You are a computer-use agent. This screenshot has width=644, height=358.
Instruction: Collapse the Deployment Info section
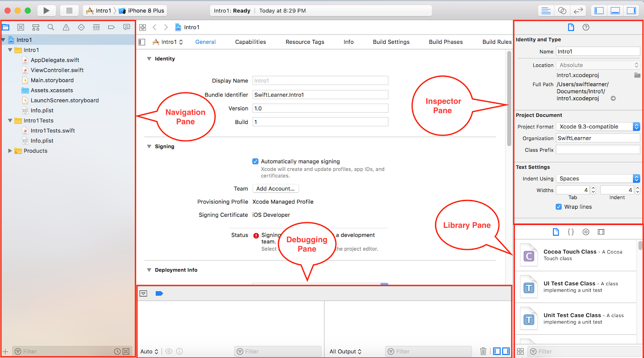point(149,270)
